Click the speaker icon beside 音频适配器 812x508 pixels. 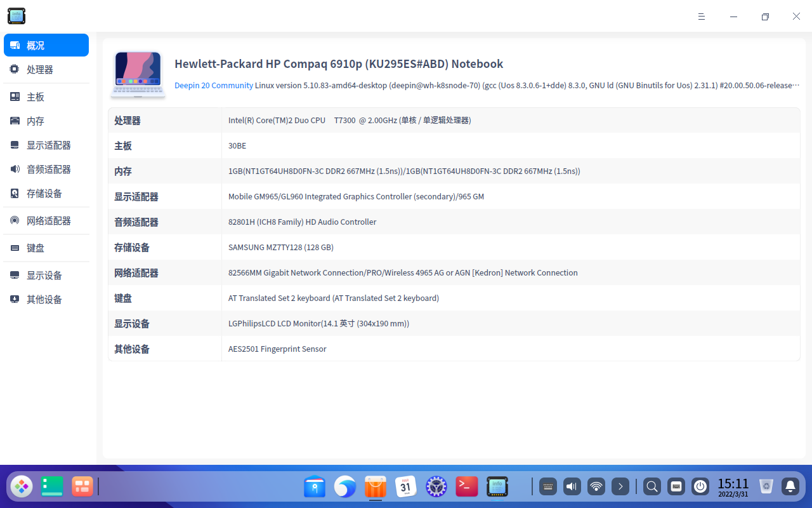(15, 169)
